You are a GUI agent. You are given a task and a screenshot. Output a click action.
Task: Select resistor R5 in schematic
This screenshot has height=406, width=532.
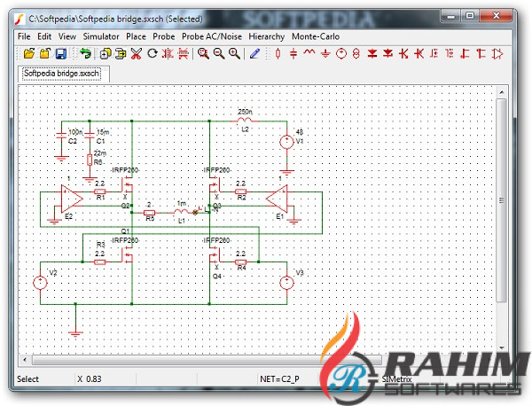coord(149,213)
